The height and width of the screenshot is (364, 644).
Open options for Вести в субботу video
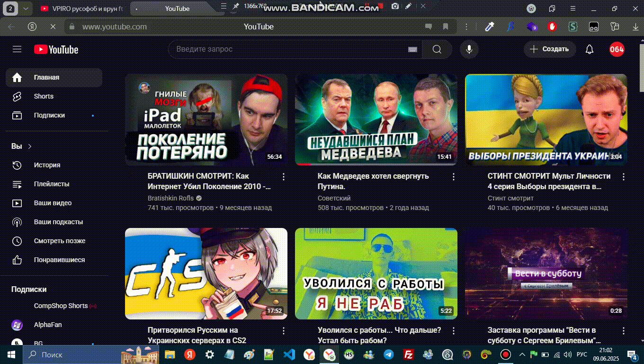624,331
